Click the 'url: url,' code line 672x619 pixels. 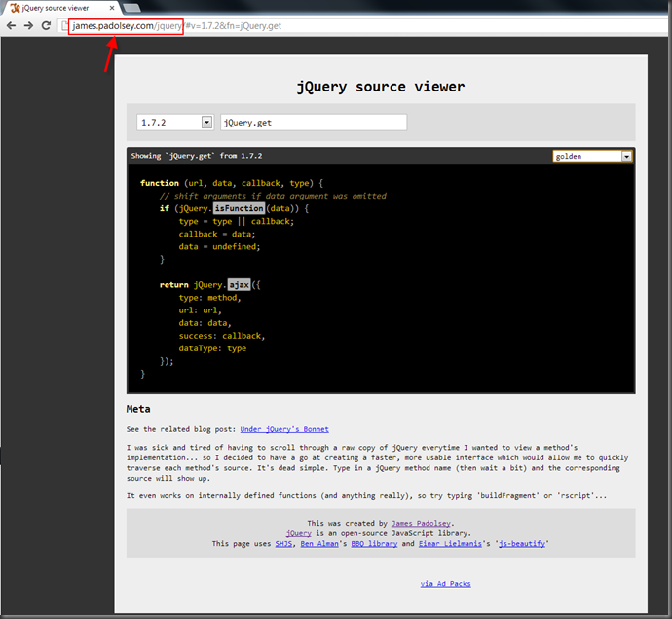coord(201,310)
